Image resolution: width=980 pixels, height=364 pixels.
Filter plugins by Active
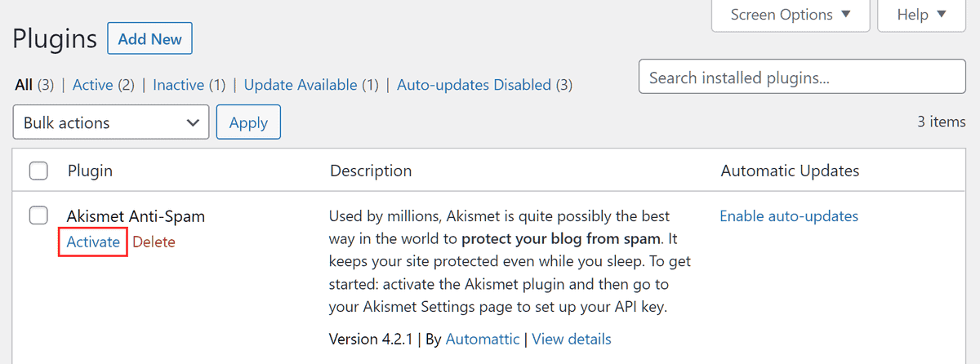point(93,85)
